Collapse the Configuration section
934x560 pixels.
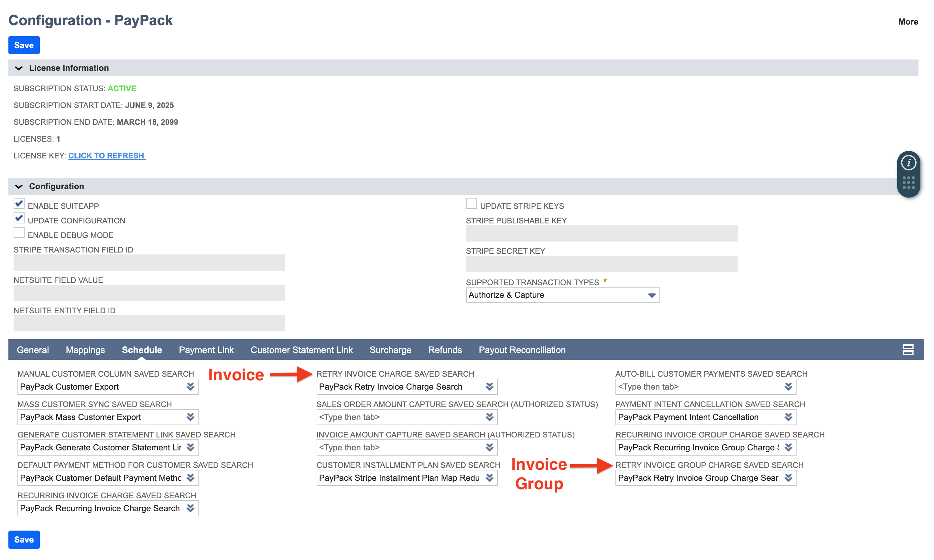point(18,187)
